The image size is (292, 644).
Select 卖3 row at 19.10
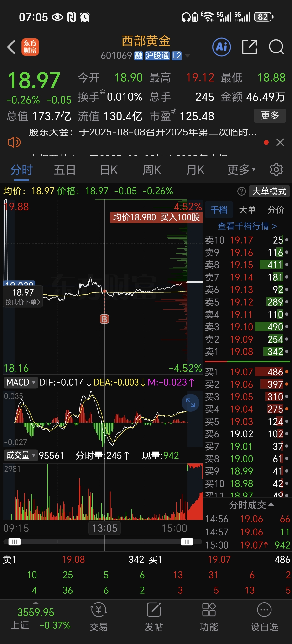[x=247, y=327]
